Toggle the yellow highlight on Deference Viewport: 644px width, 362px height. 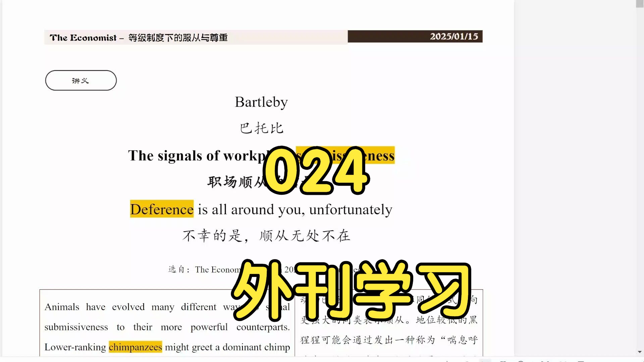pyautogui.click(x=161, y=209)
